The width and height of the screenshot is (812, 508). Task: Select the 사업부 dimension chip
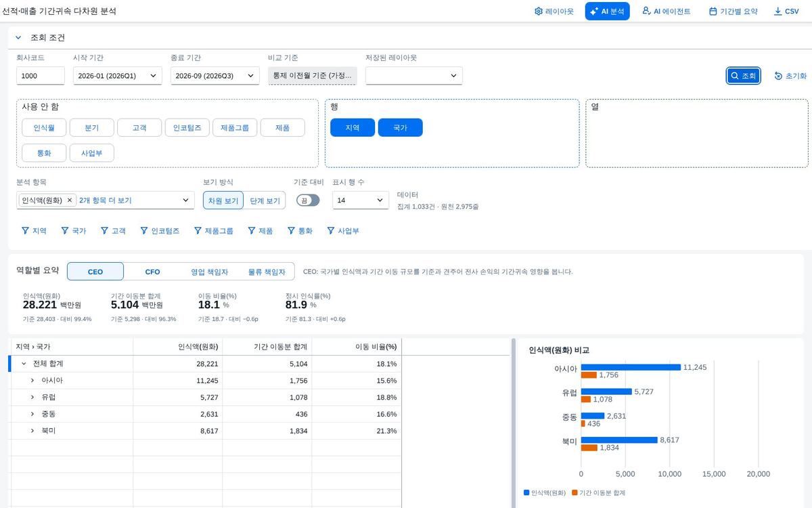pos(91,153)
